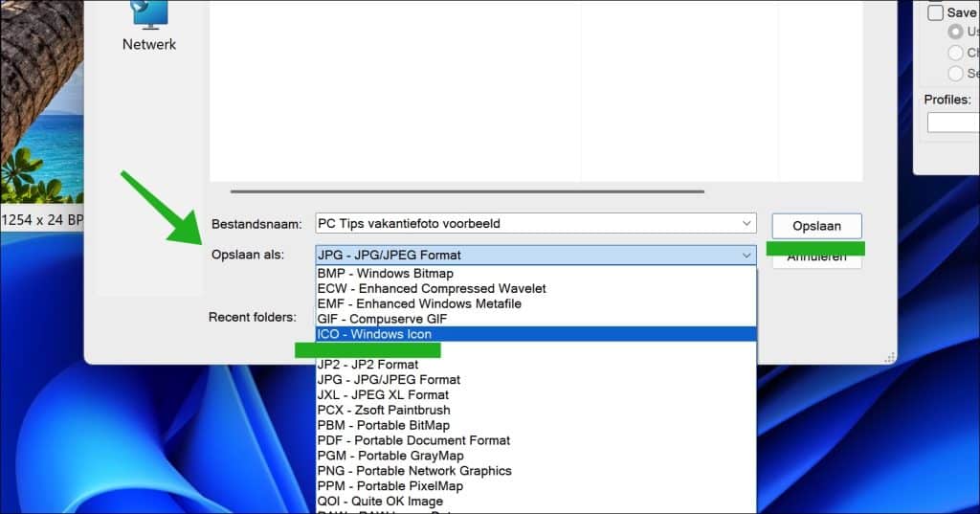980x514 pixels.
Task: Expand the Bestandsnaam dropdown arrow
Action: (x=746, y=223)
